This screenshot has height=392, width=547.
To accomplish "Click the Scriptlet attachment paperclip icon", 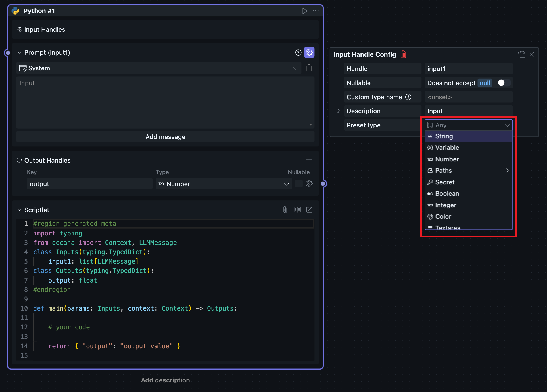I will [285, 210].
